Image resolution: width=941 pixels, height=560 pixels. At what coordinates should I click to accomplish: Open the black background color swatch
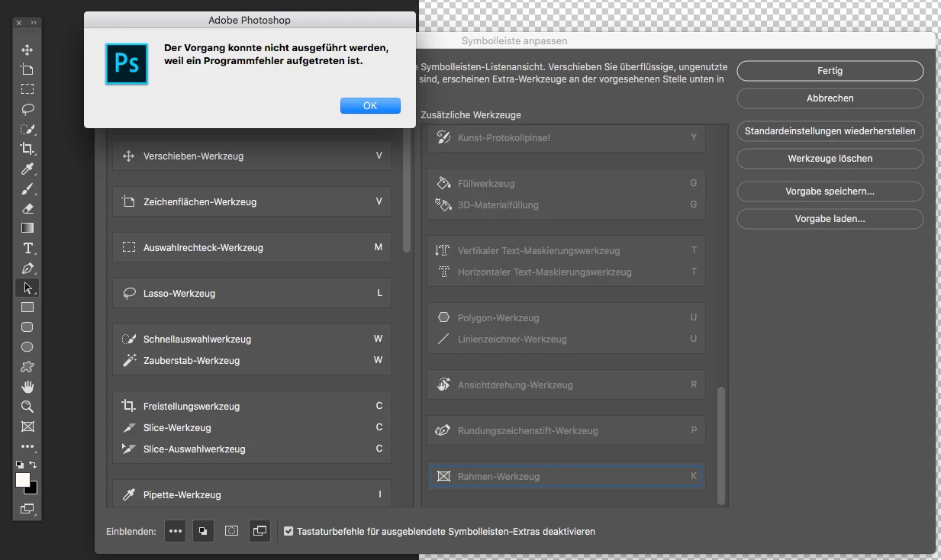pos(34,489)
